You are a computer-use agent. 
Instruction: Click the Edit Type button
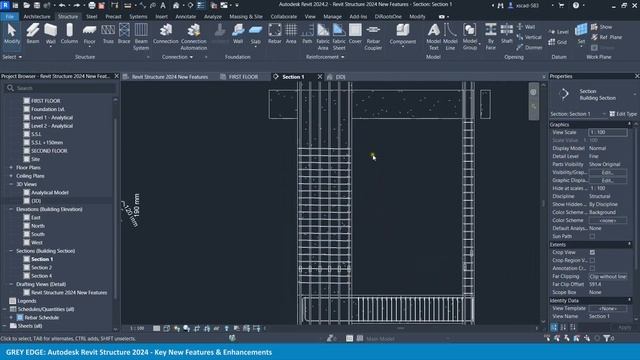pos(623,114)
